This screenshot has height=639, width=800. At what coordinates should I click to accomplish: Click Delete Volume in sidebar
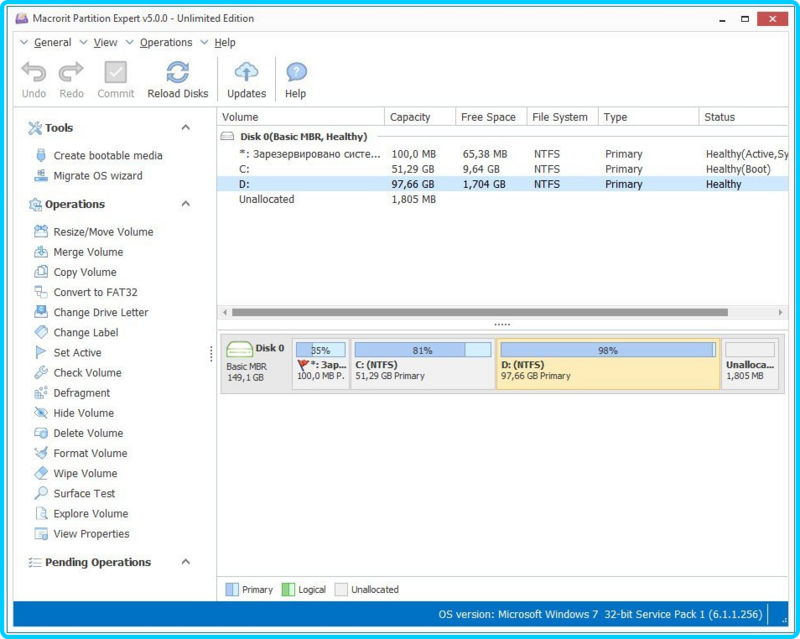88,433
